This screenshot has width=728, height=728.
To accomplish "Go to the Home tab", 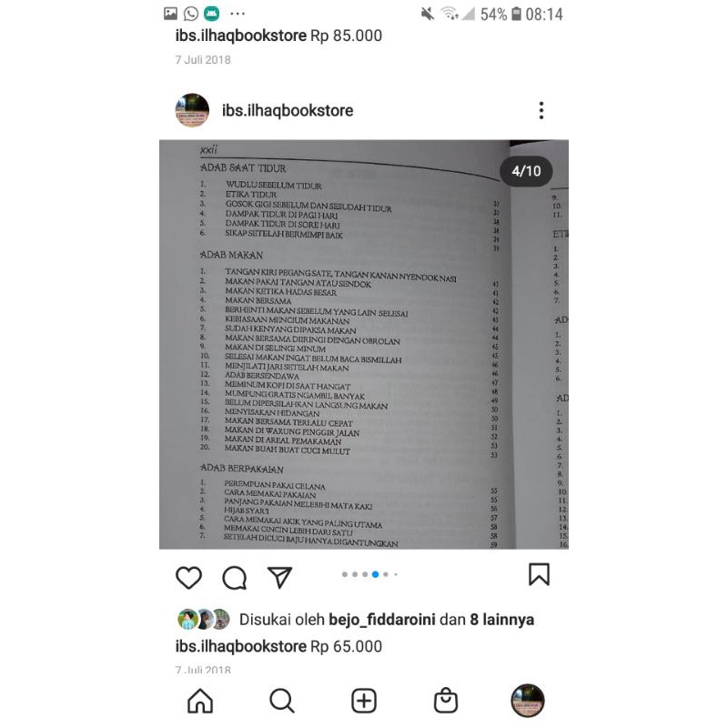I will click(x=200, y=700).
